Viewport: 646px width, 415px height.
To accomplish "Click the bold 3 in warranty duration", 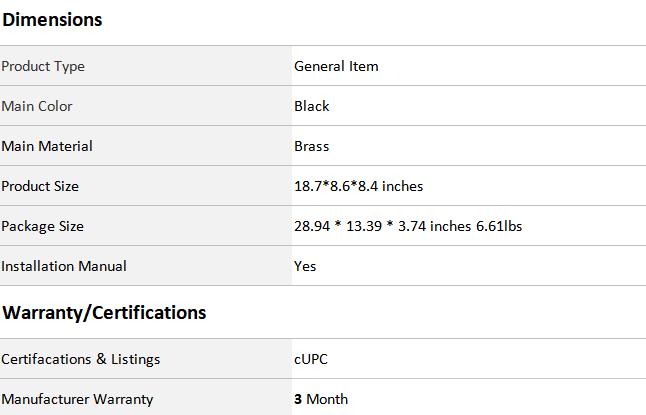I will (298, 399).
